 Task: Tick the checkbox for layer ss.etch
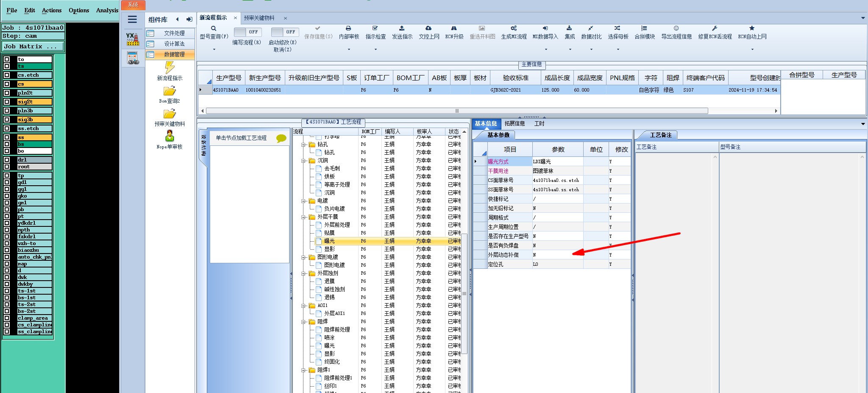(7, 128)
